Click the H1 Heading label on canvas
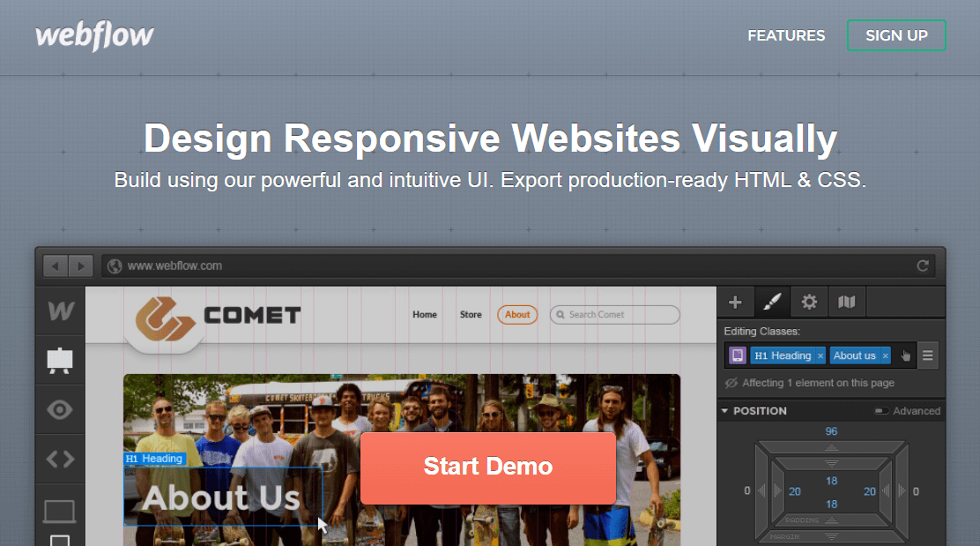980x546 pixels. [154, 459]
